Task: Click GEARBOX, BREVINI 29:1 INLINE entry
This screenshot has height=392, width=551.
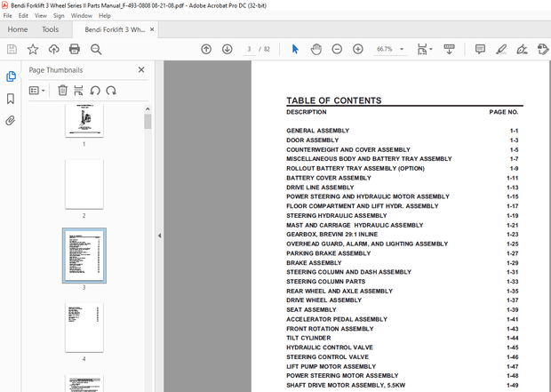Action: (332, 235)
